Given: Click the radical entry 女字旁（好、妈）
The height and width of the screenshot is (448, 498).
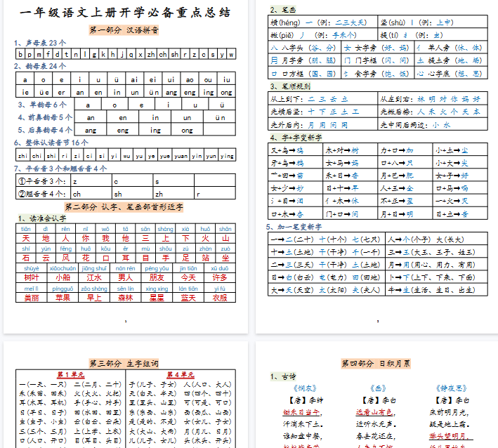Looking at the screenshot, I should (x=377, y=48).
